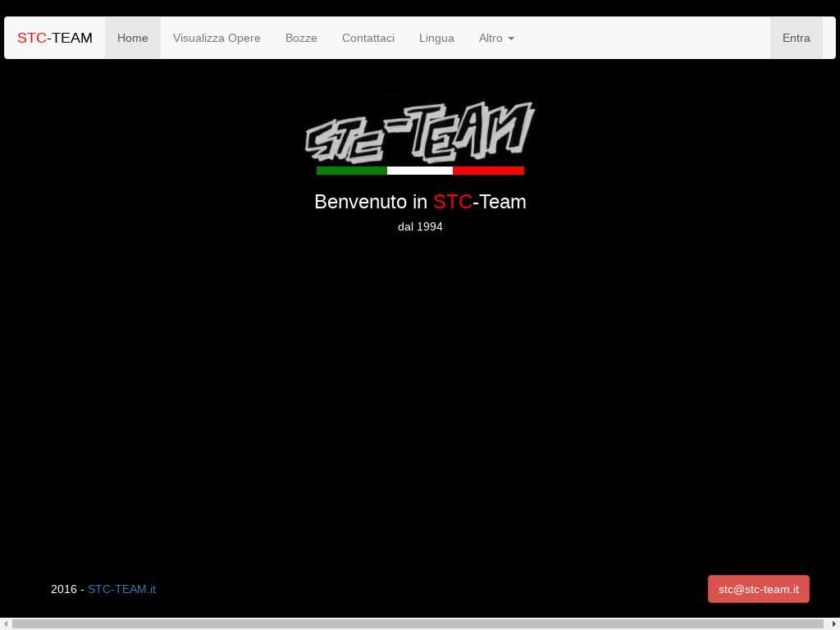
Task: Click the Entra login button
Action: (796, 38)
